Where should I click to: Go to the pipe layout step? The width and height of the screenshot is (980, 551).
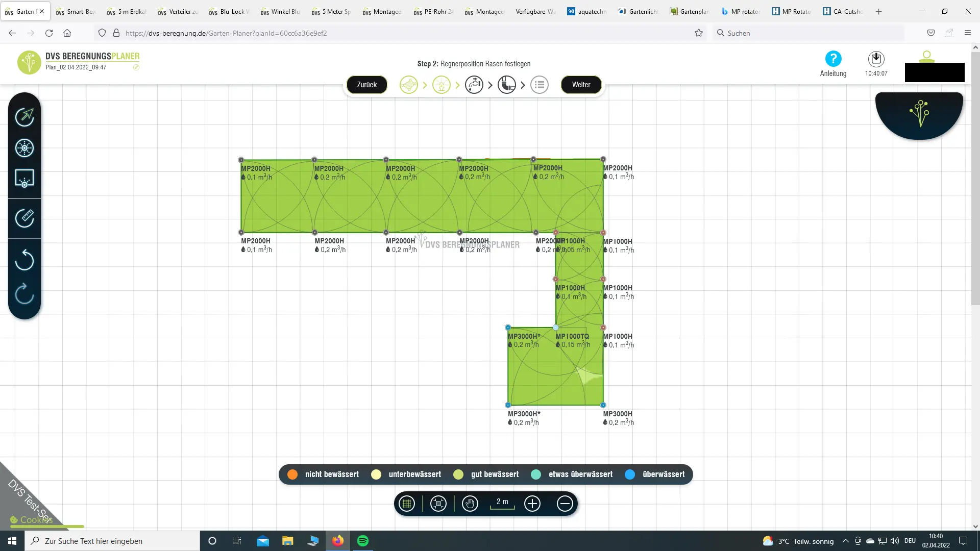point(506,85)
